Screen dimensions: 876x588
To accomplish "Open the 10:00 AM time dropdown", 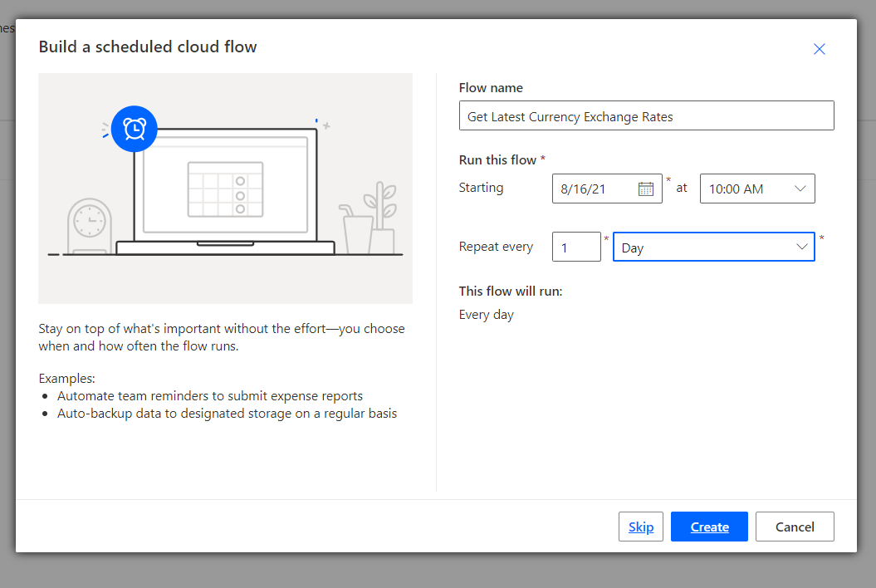I will 757,189.
